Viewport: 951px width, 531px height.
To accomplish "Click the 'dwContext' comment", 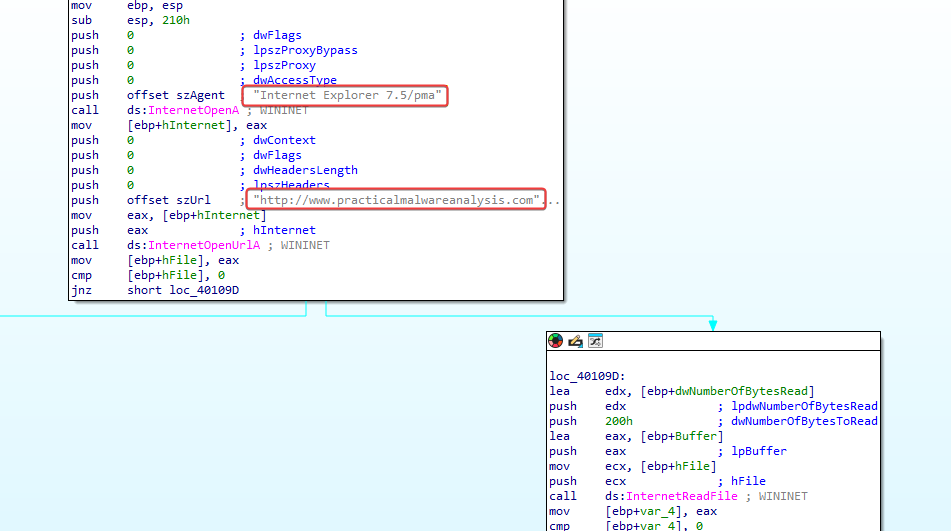I will pyautogui.click(x=284, y=140).
